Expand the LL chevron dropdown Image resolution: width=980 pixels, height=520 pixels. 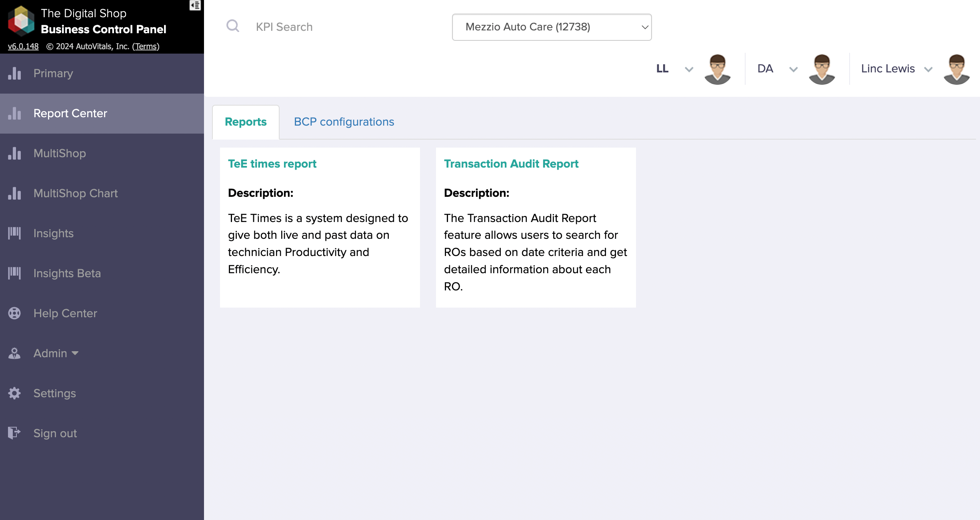pos(689,70)
